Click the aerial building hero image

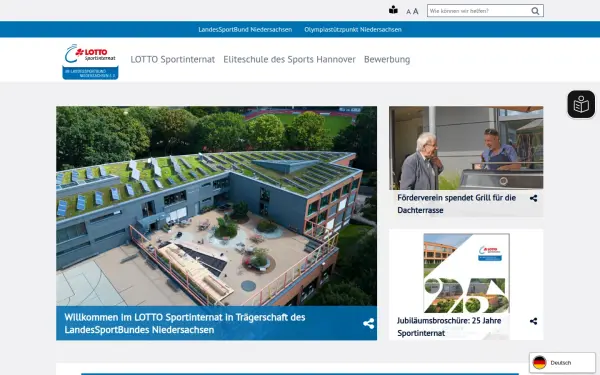click(x=216, y=206)
